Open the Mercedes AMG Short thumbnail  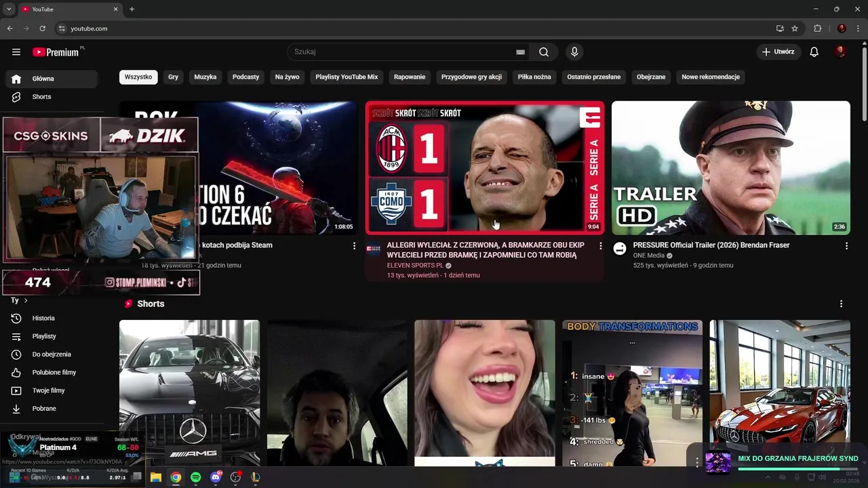[189, 393]
